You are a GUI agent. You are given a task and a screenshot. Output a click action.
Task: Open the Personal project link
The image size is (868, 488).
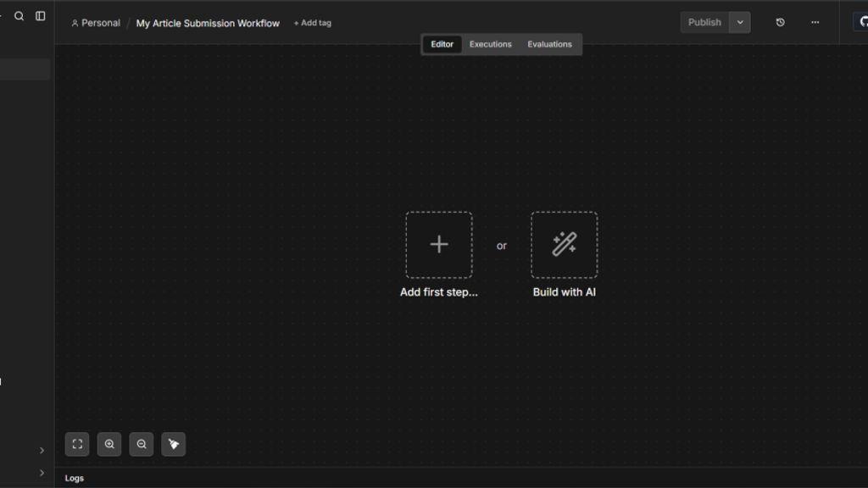pos(96,23)
